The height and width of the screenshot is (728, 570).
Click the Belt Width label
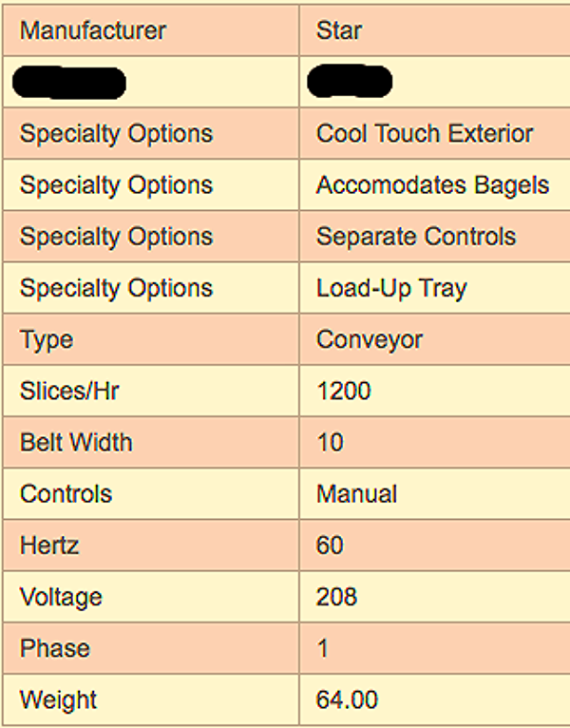76,442
